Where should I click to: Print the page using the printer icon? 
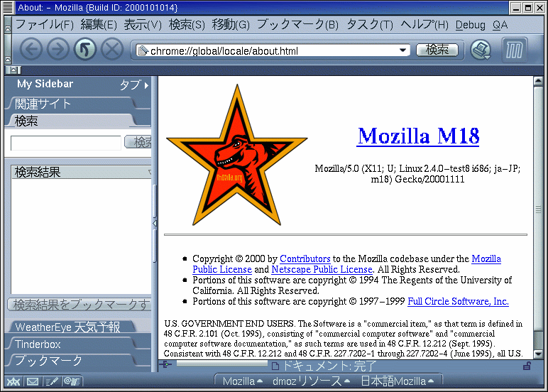(481, 50)
